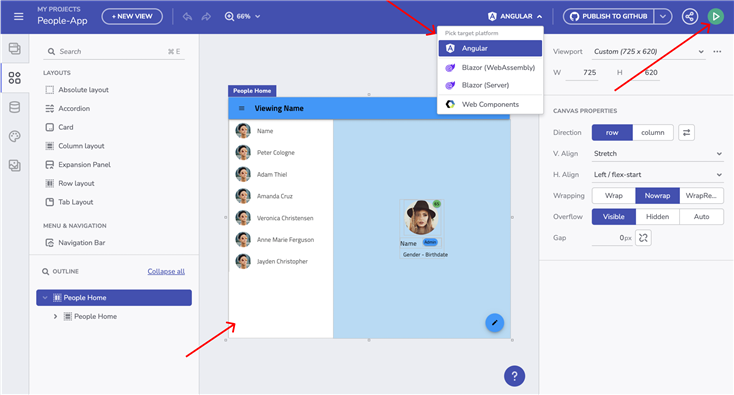Set Wrapping to Wrap
This screenshot has height=395, width=734.
[x=613, y=196]
